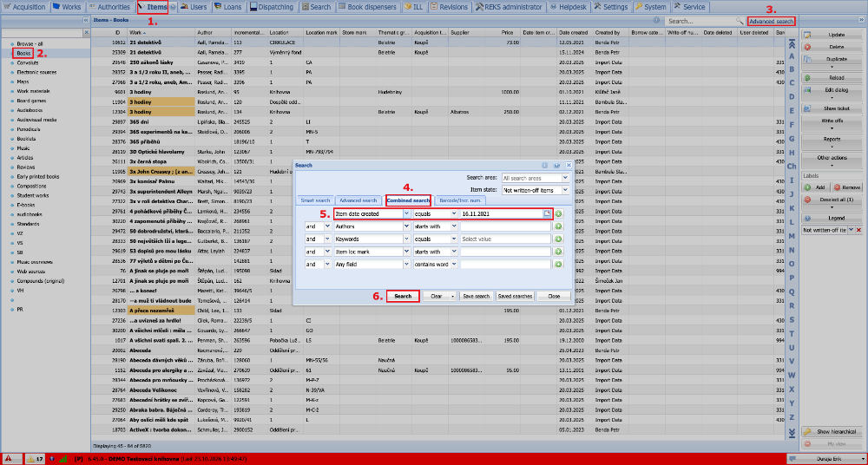Add a condition after the Item date created row

click(x=558, y=213)
